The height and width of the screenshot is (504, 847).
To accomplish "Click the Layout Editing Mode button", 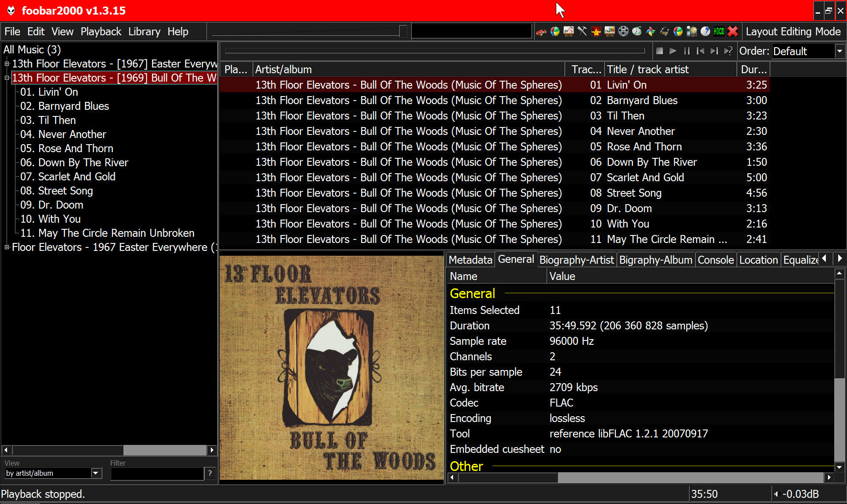I will click(x=793, y=32).
